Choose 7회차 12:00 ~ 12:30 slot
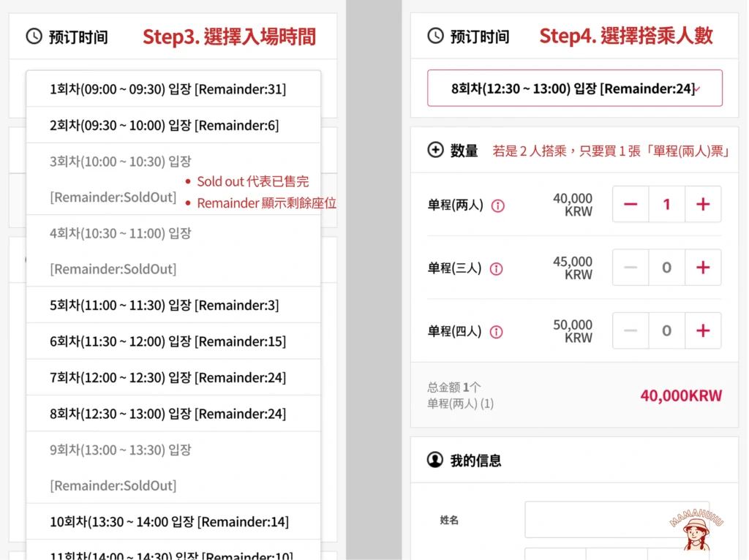 click(x=173, y=378)
